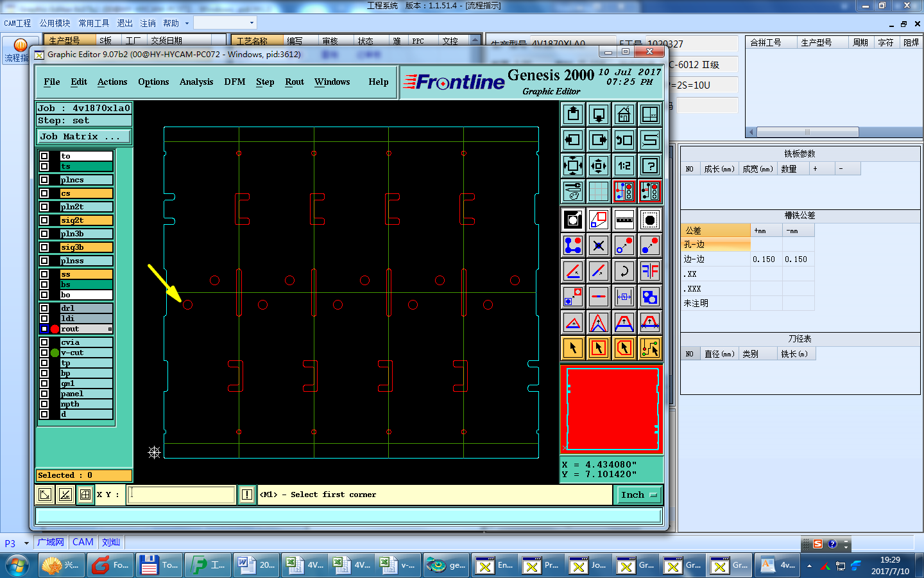Click the pan down view icon
Image resolution: width=924 pixels, height=578 pixels.
pyautogui.click(x=599, y=114)
